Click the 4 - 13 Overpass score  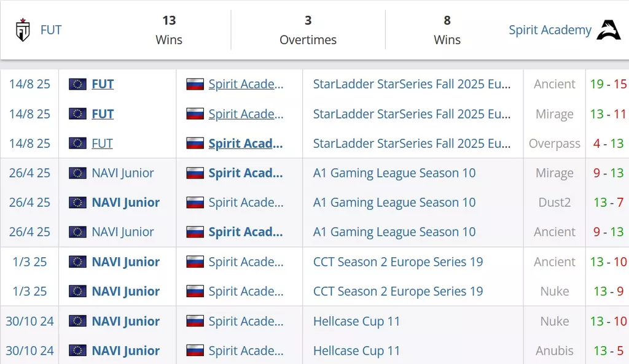(x=608, y=144)
